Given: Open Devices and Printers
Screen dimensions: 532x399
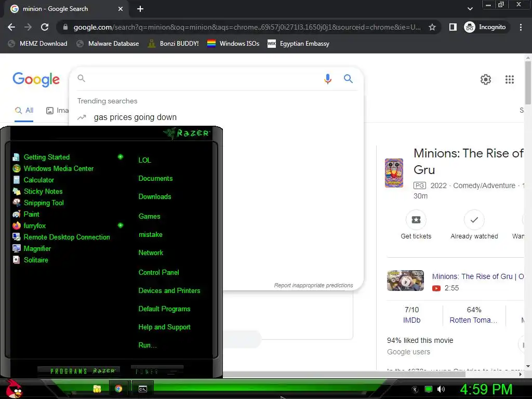Looking at the screenshot, I should tap(169, 291).
